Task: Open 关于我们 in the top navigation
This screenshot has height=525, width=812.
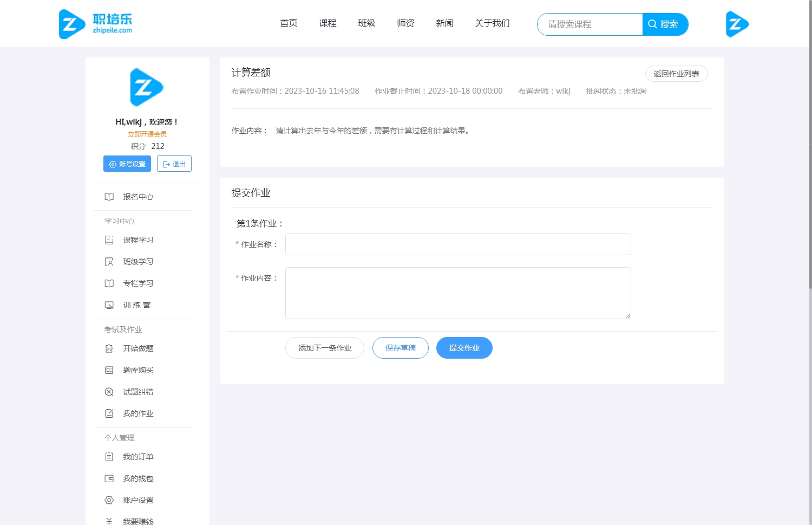Action: pos(492,23)
